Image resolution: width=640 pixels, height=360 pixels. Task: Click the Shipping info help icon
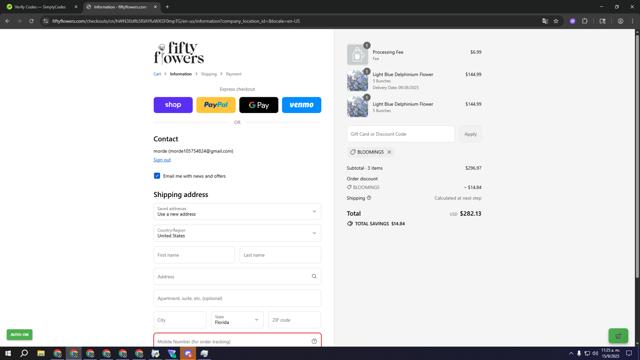[x=369, y=198]
